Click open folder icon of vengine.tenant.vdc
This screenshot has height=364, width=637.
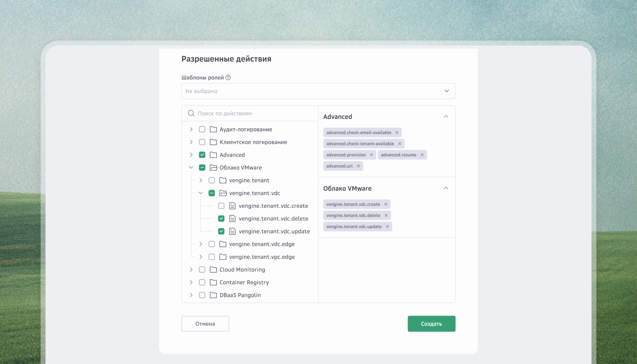223,193
